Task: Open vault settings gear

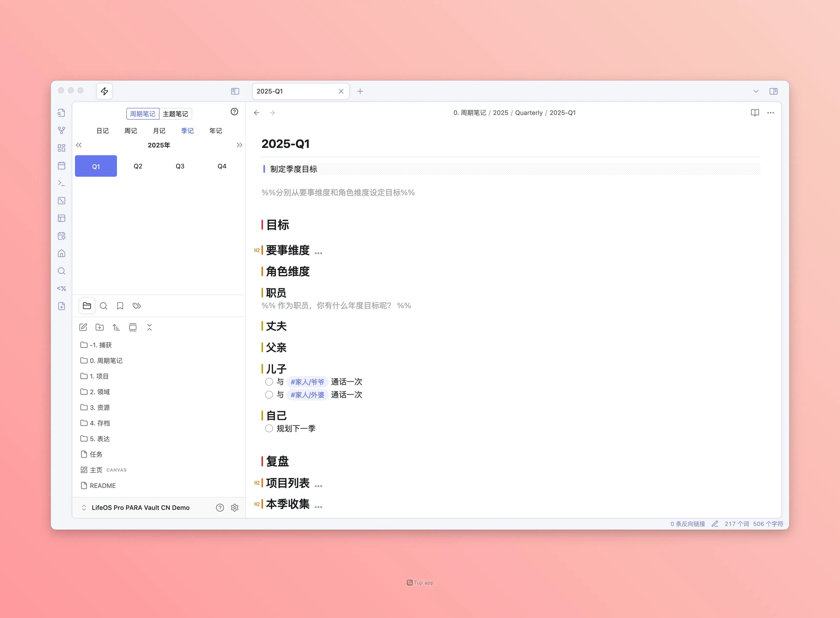Action: (x=235, y=508)
